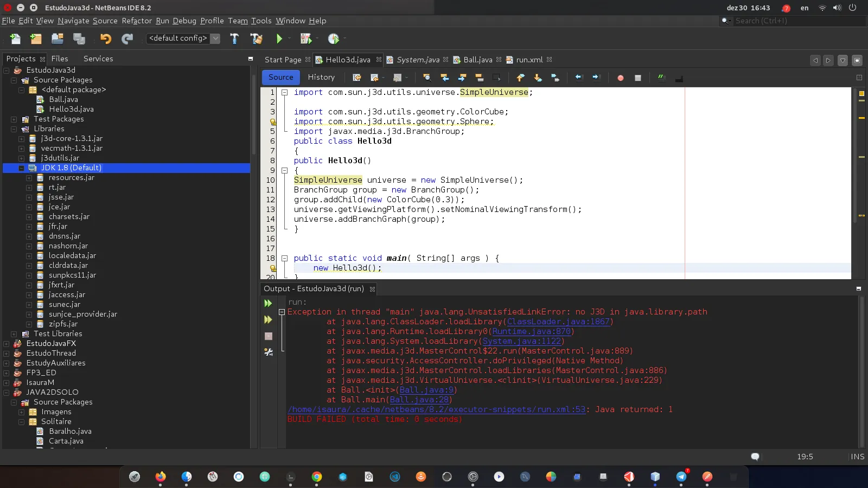Screen dimensions: 868x488
Task: Follow the Ball.java:28 link in output
Action: click(x=419, y=400)
